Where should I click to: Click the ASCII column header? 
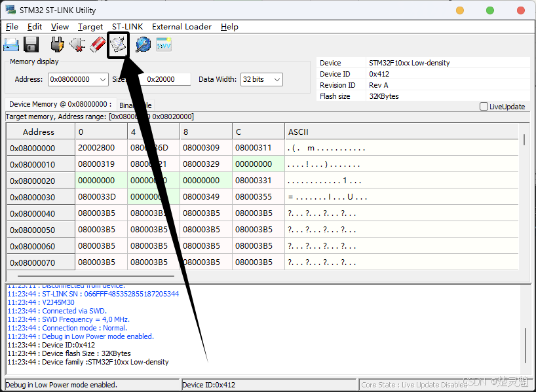pos(402,132)
